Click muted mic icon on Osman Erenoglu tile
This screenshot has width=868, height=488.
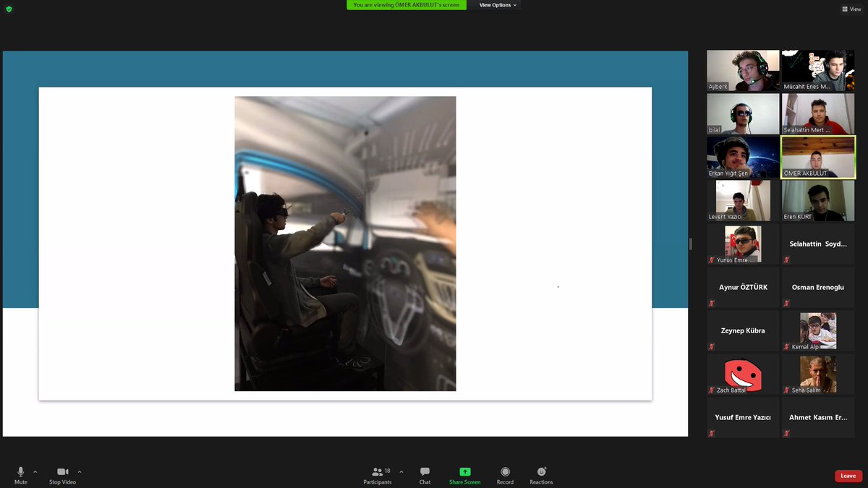click(787, 304)
